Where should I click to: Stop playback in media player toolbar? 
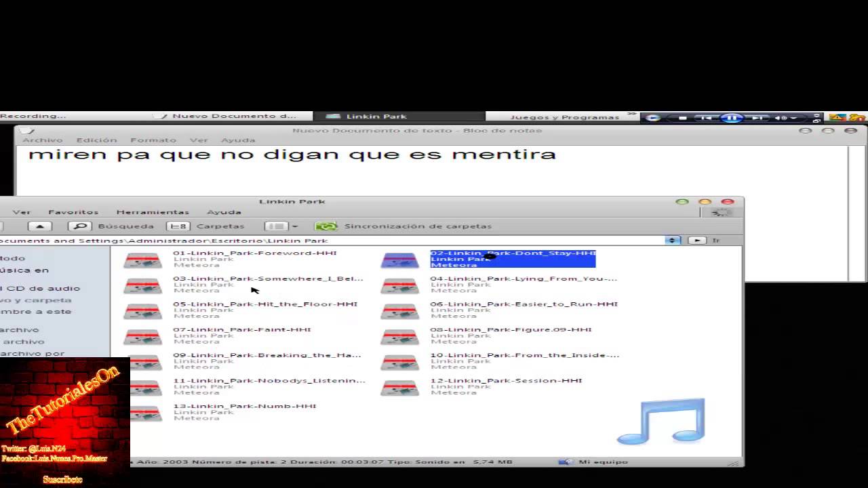click(x=683, y=118)
